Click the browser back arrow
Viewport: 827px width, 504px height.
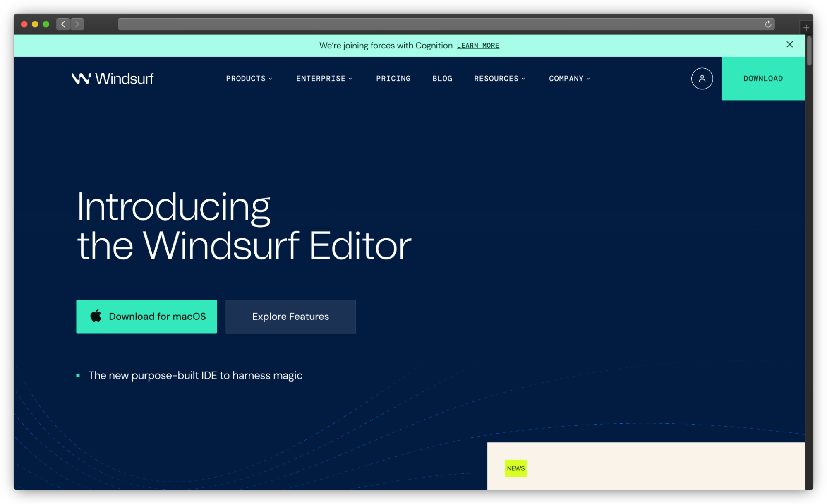63,24
